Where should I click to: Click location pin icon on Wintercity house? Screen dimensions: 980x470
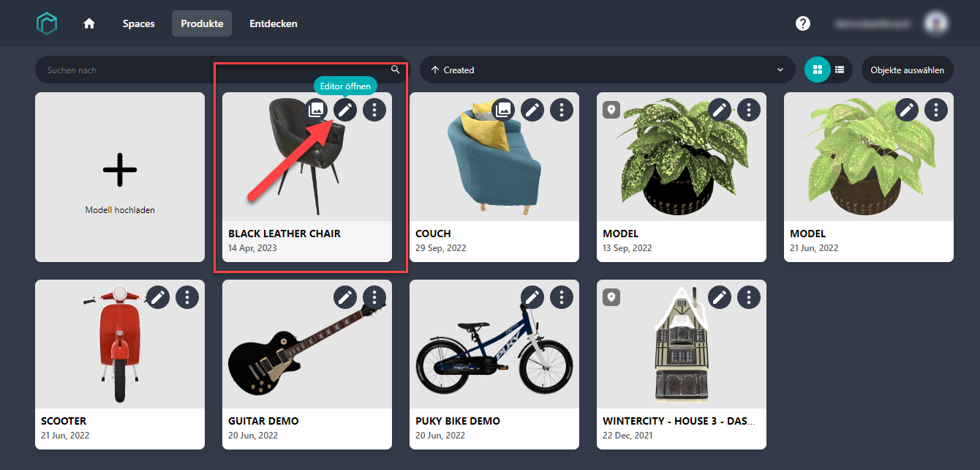coord(611,297)
